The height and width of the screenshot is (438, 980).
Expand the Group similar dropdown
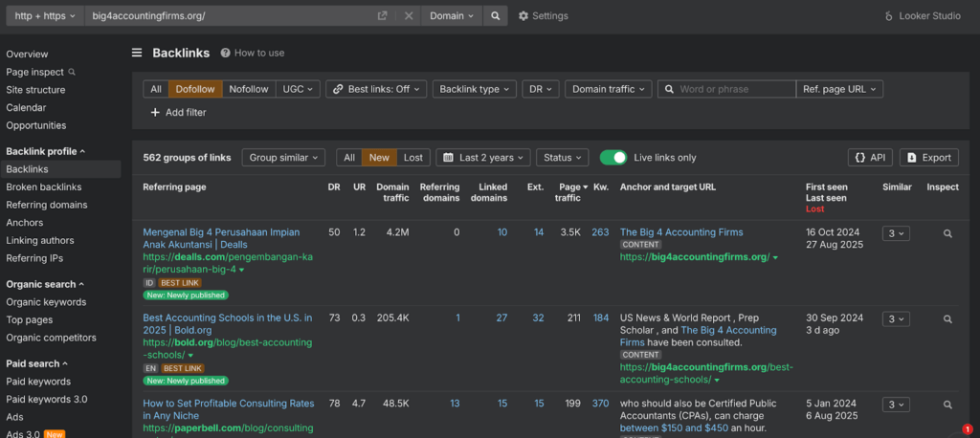(283, 157)
